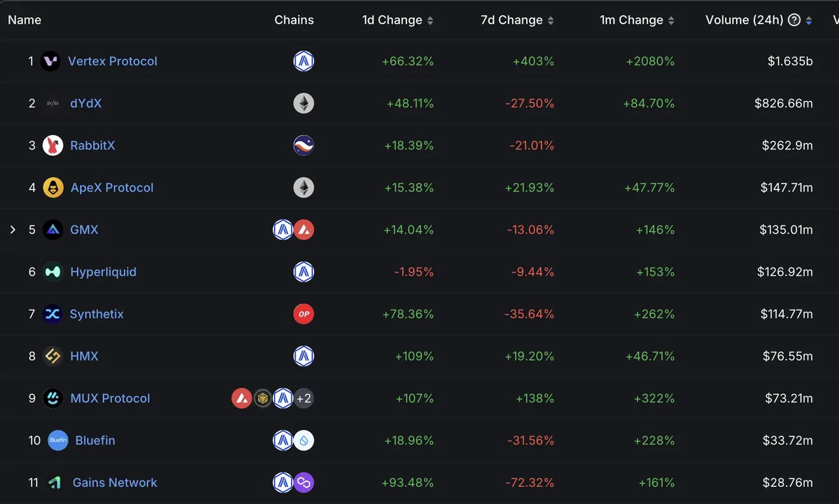This screenshot has height=504, width=839.
Task: Click the Polygon chain icon for Gains Network
Action: (303, 483)
